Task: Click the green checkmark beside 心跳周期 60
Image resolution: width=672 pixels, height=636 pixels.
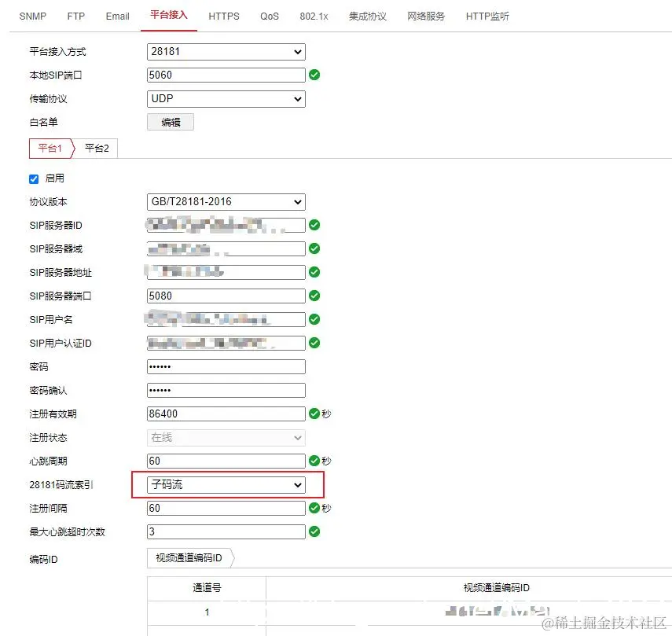Action: click(314, 461)
